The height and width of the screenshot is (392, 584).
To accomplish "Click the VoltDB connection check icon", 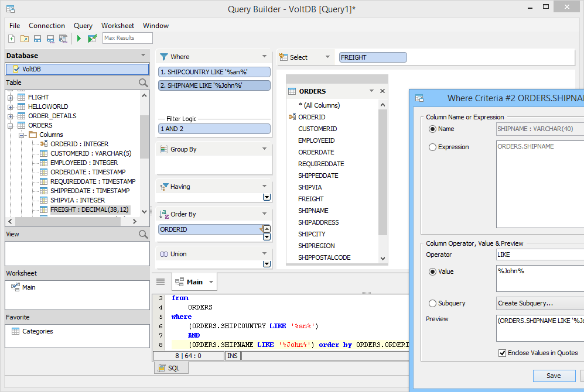I will point(16,69).
